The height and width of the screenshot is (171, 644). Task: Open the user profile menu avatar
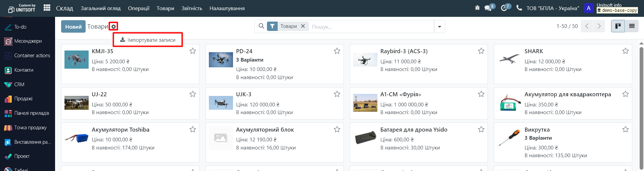click(588, 8)
